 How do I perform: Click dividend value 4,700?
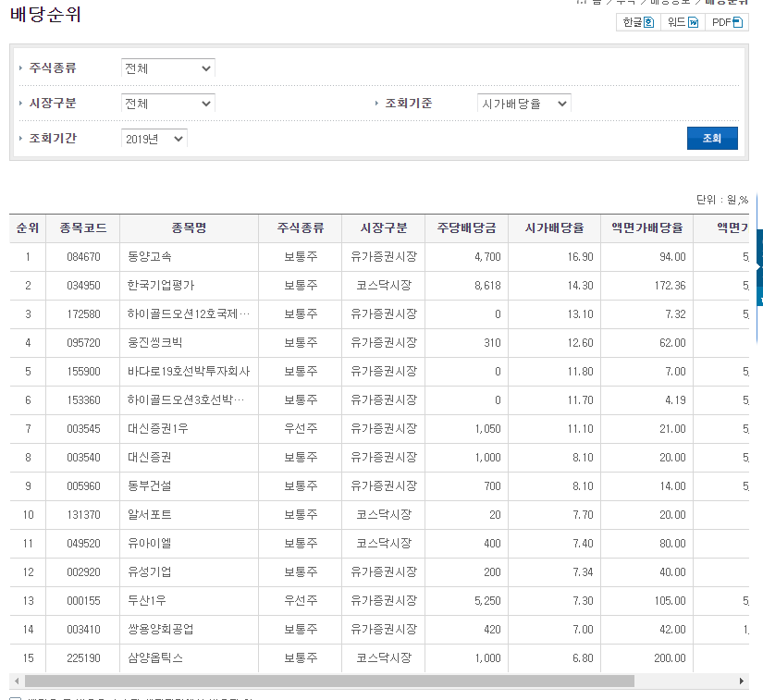[x=487, y=257]
